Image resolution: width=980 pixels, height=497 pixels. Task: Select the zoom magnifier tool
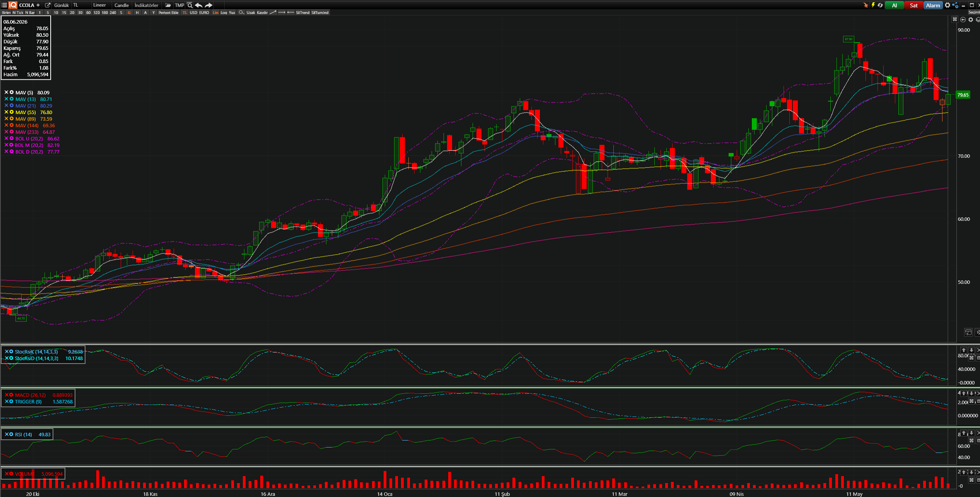(x=241, y=12)
